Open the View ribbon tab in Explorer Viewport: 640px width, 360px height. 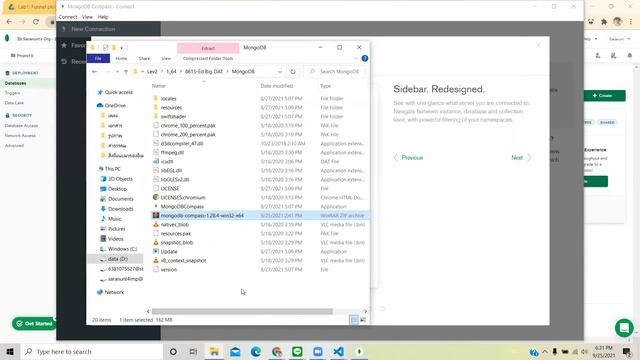(x=166, y=58)
